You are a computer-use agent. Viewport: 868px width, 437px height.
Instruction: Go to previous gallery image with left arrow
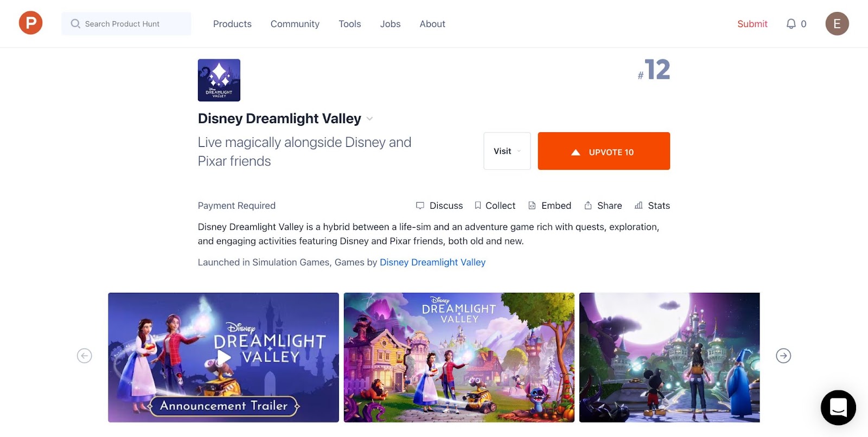click(85, 356)
